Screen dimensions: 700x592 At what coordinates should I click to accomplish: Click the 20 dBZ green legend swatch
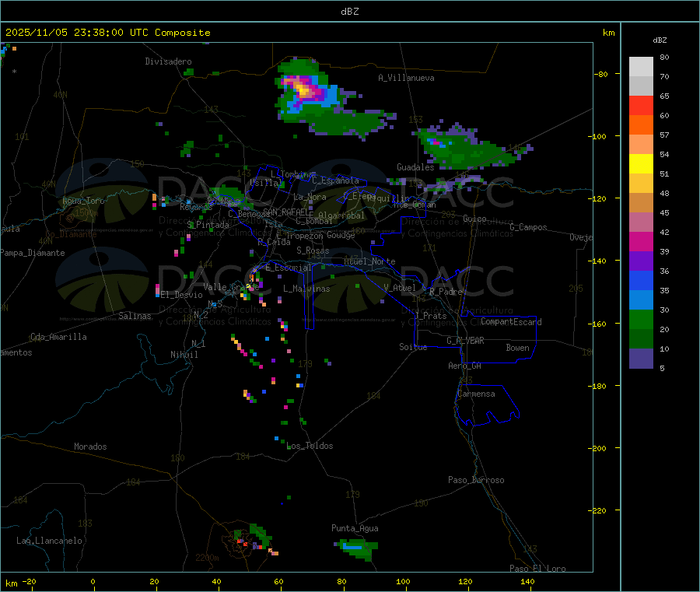point(641,319)
